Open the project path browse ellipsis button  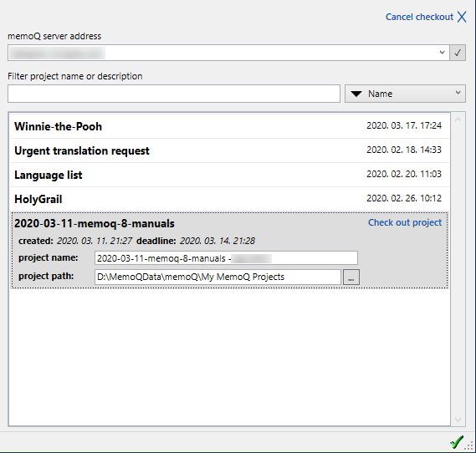(x=351, y=277)
